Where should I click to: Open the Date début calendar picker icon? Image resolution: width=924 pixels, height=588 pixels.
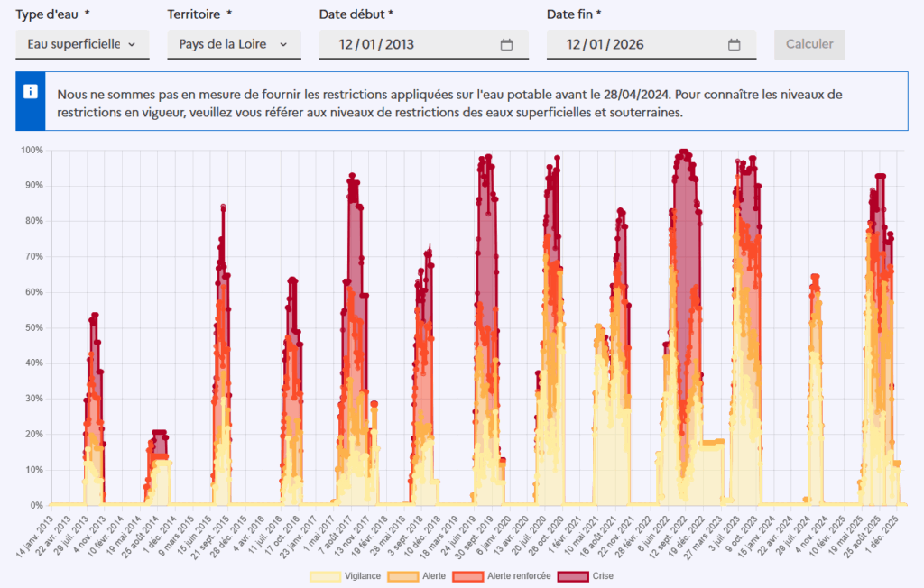point(506,44)
